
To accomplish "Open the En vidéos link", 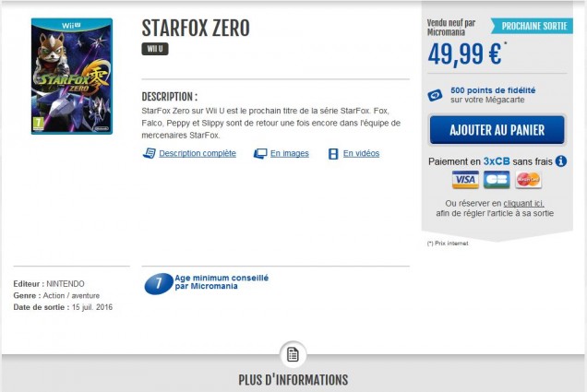I will pos(361,154).
